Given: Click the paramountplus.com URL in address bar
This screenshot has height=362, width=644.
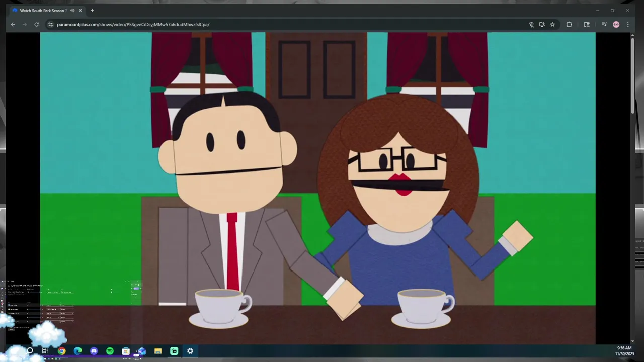Looking at the screenshot, I should click(x=133, y=24).
